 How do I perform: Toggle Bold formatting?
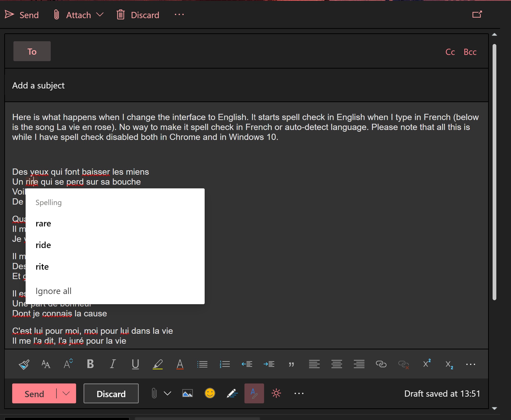click(90, 364)
